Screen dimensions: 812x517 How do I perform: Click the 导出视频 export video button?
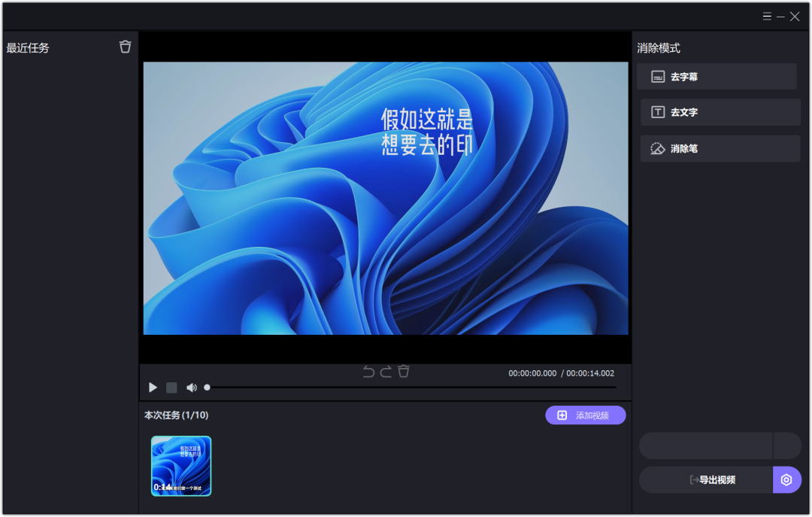706,480
